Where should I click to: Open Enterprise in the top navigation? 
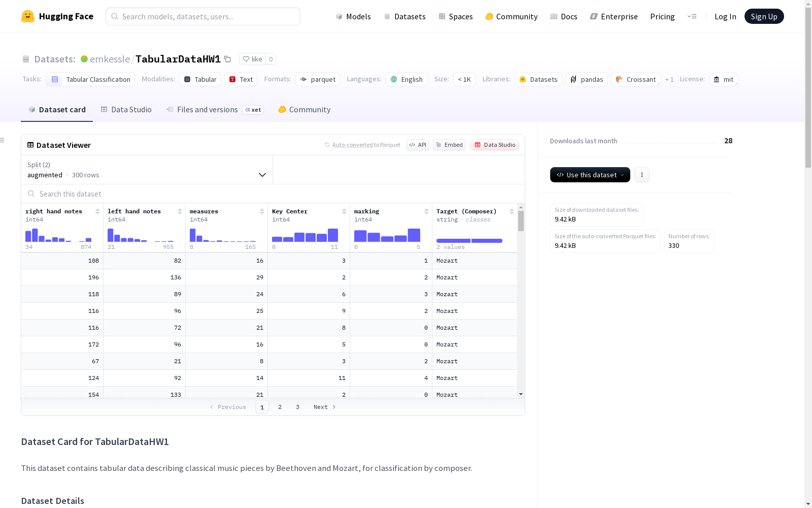tap(614, 16)
